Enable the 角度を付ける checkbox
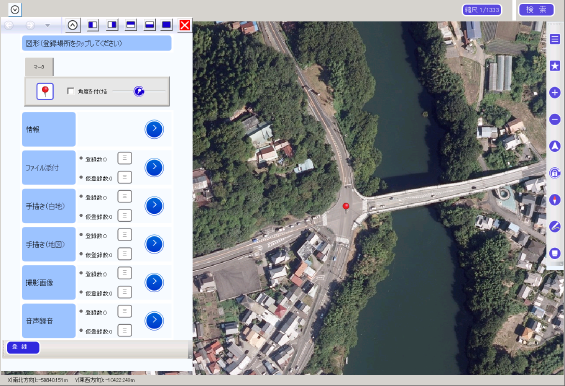The width and height of the screenshot is (565, 386). pyautogui.click(x=71, y=91)
